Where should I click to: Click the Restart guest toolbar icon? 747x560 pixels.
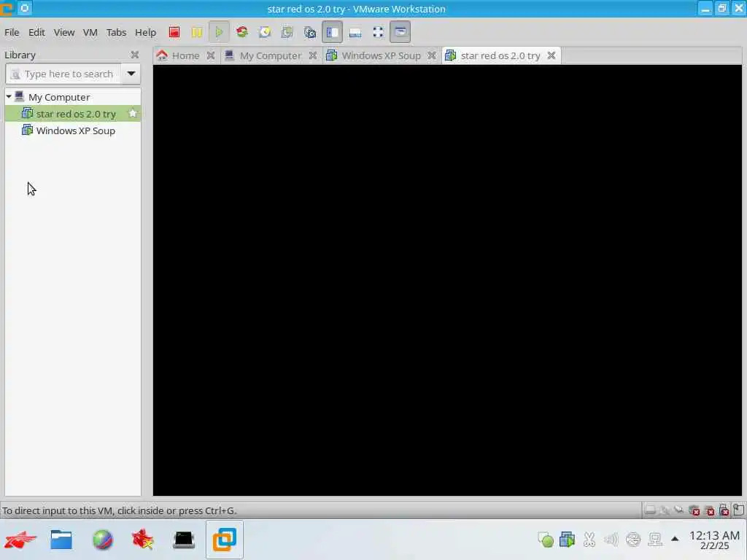[x=242, y=32]
